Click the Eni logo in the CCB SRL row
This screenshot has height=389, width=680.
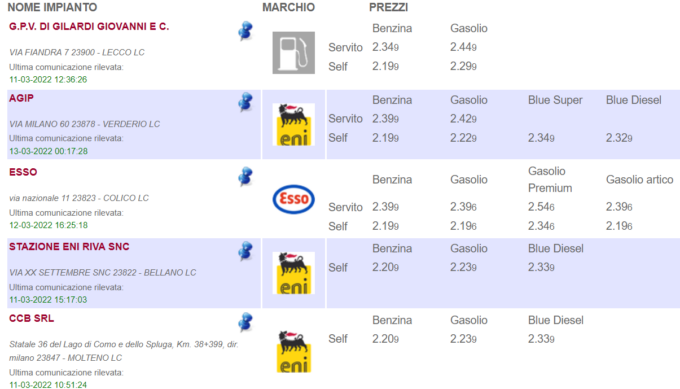294,351
